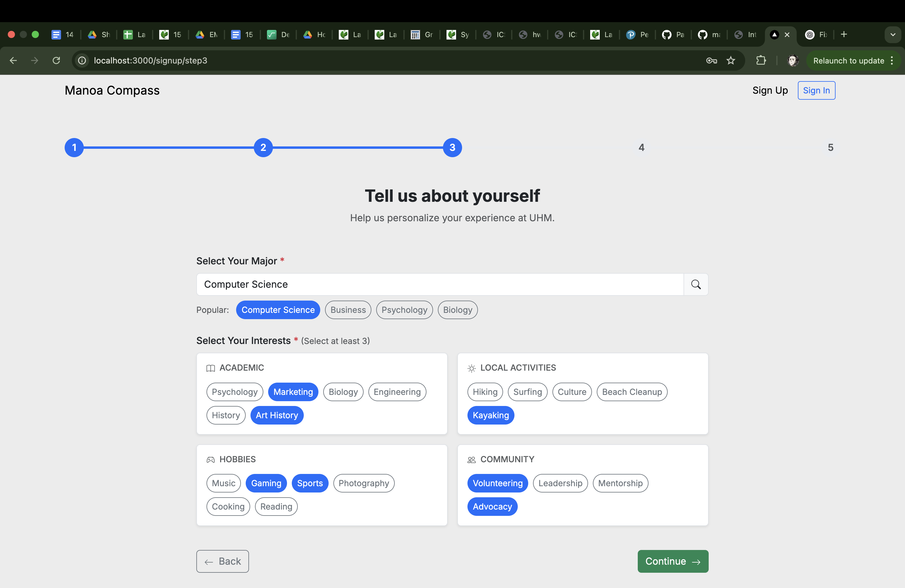The image size is (905, 588).
Task: Deselect the Marketing interest chip
Action: tap(293, 392)
